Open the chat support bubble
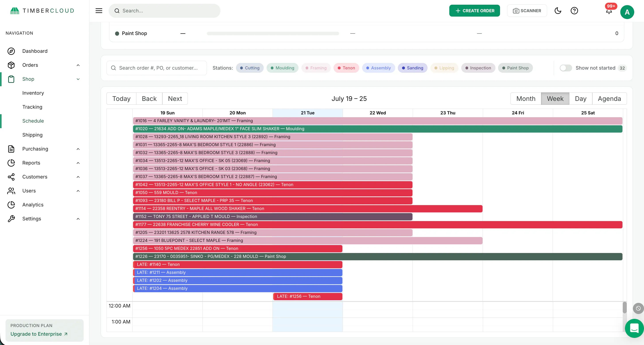This screenshot has height=345, width=644. point(634,328)
